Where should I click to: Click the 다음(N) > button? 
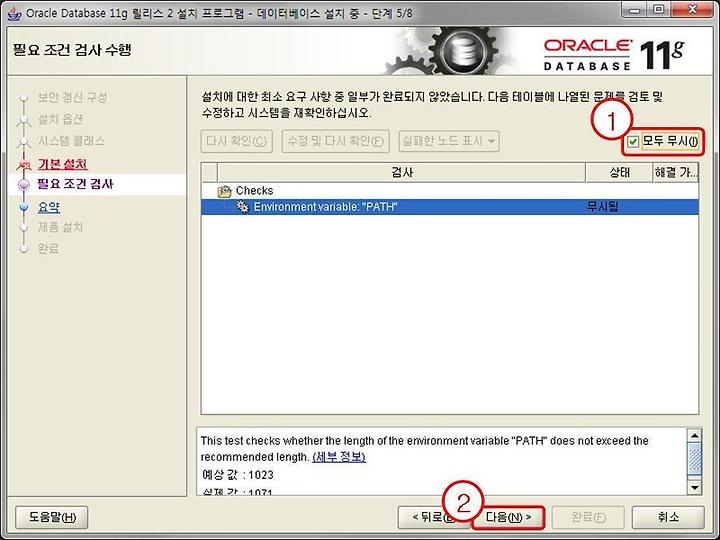pos(508,518)
